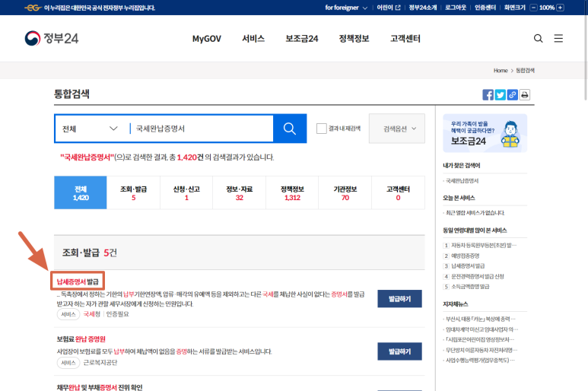Click 발급하기 for 납세증명서 발급

pyautogui.click(x=400, y=299)
